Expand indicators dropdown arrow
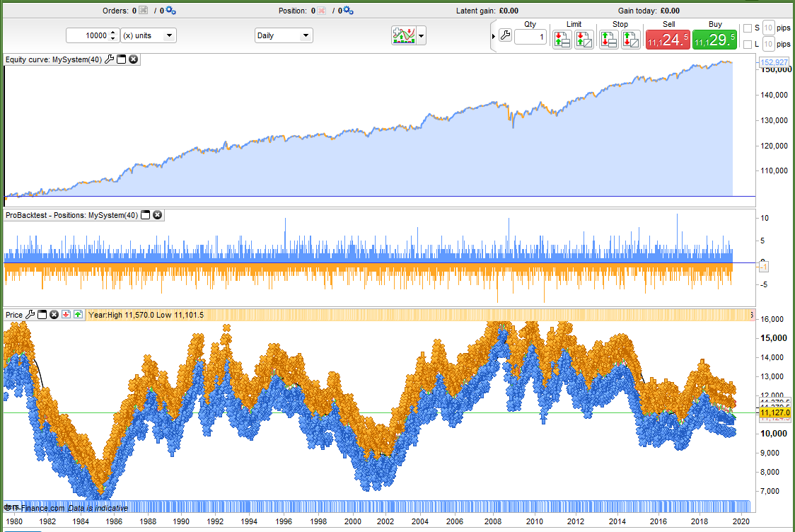The height and width of the screenshot is (532, 795). tap(421, 36)
